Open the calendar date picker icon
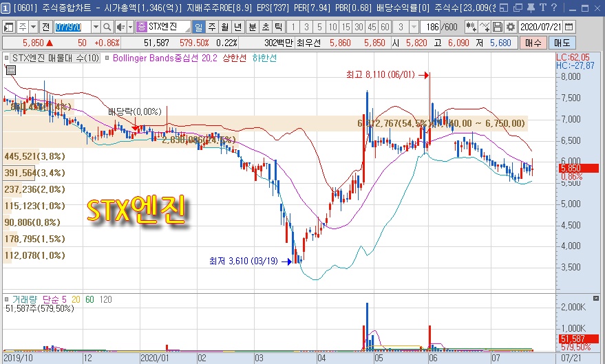Screen dimensions: 605x364 569,27
